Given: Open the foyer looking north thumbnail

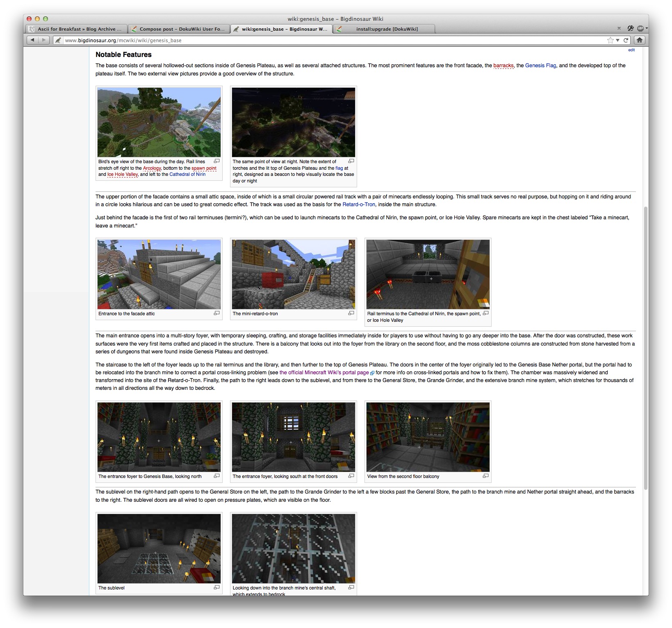Looking at the screenshot, I should tap(159, 437).
